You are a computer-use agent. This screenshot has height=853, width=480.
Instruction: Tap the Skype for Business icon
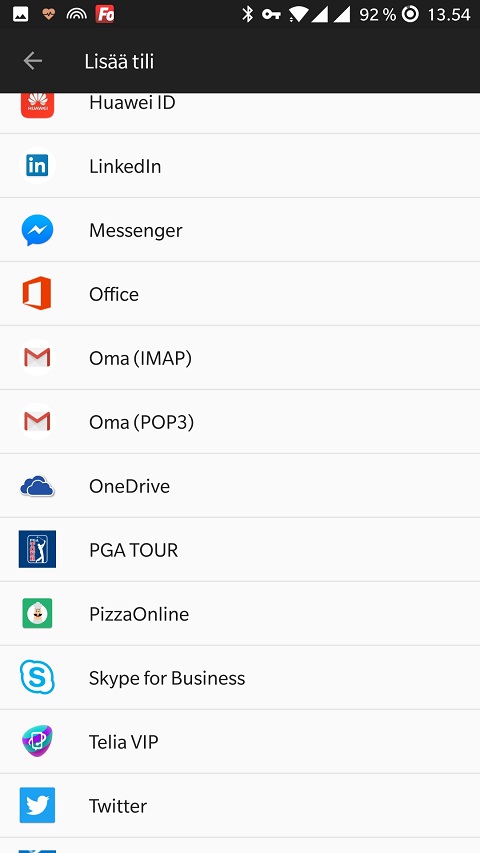(37, 677)
